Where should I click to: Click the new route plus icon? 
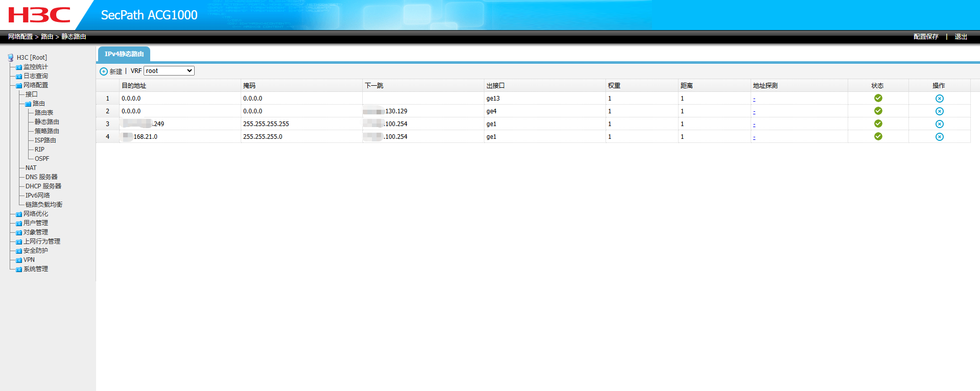point(104,71)
